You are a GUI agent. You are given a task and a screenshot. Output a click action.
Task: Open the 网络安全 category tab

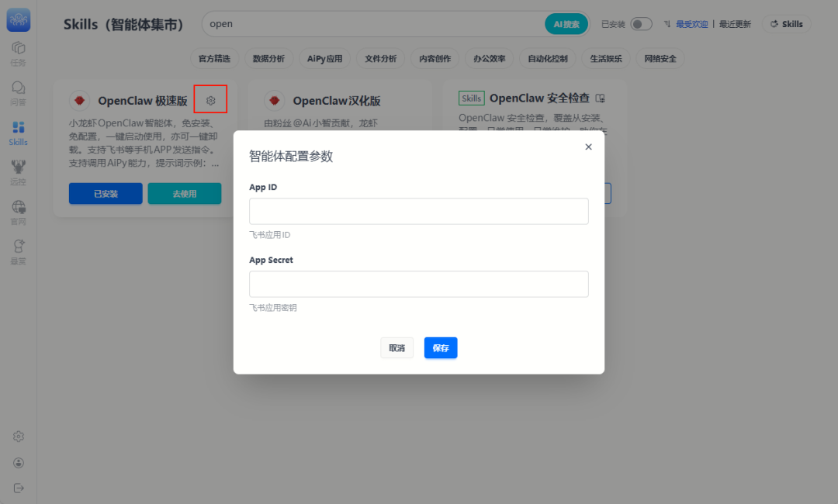pos(660,58)
